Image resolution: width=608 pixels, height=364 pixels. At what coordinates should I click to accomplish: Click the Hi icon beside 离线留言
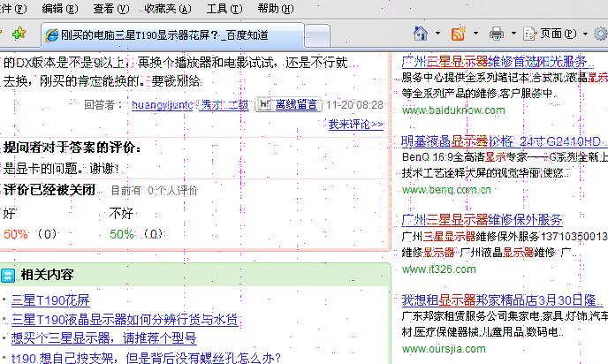tap(264, 104)
